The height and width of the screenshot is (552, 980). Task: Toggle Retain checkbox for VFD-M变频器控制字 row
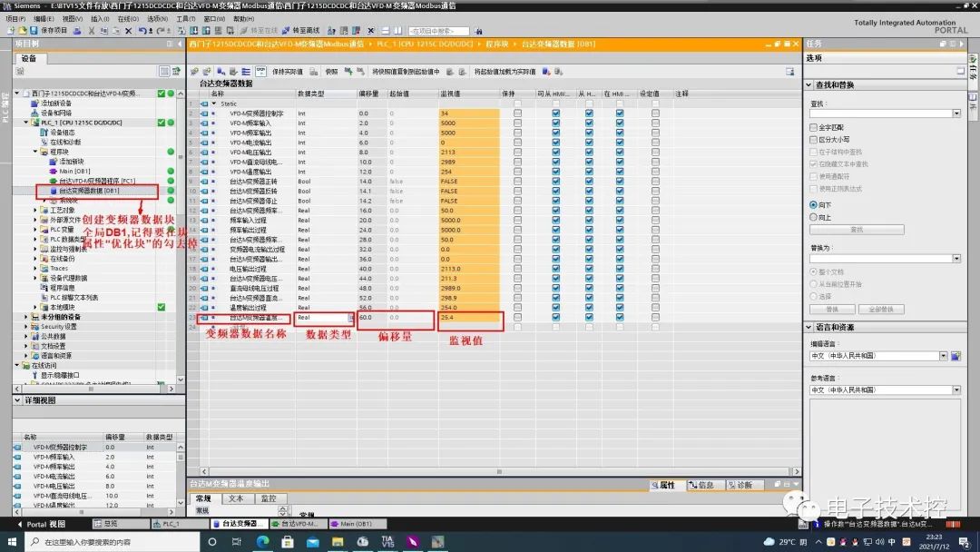(x=517, y=113)
